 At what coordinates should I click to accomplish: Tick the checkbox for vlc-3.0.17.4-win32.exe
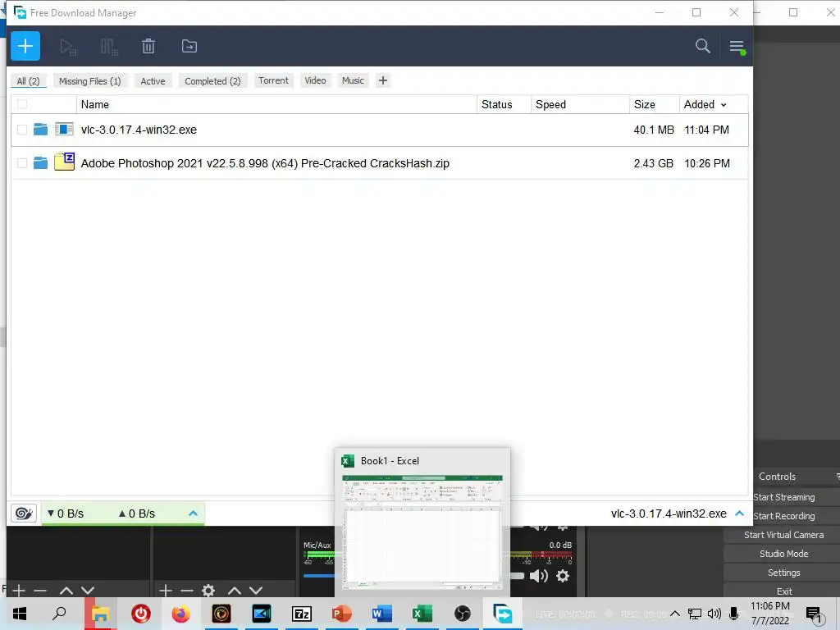(22, 129)
